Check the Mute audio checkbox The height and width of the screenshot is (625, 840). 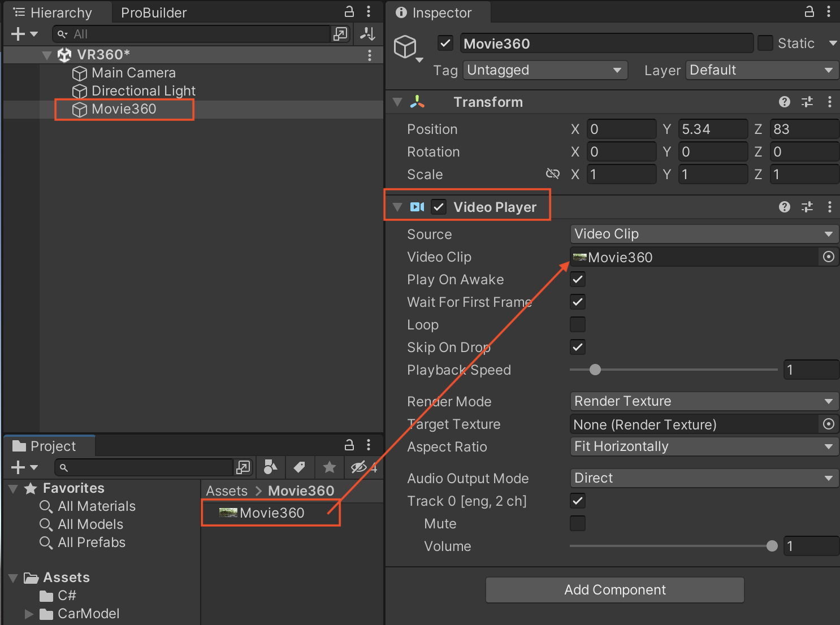[577, 524]
